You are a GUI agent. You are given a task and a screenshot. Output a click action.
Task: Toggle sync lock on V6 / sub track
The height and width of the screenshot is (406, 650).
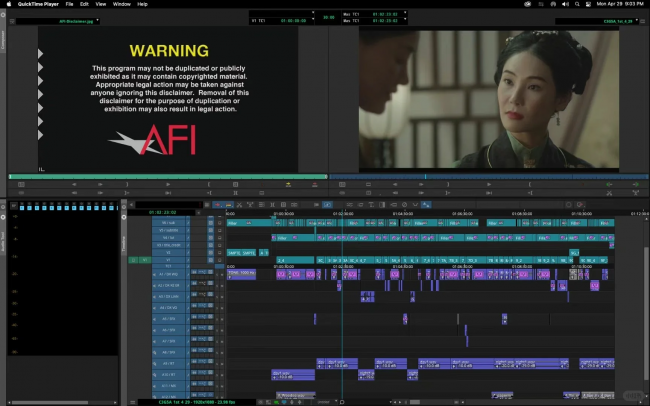[x=189, y=223]
